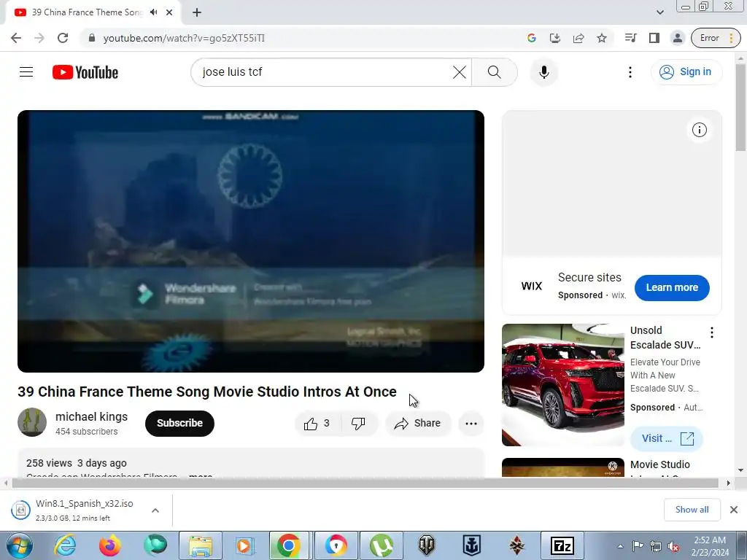
Task: Open the YouTube hamburger guide menu
Action: (x=26, y=72)
